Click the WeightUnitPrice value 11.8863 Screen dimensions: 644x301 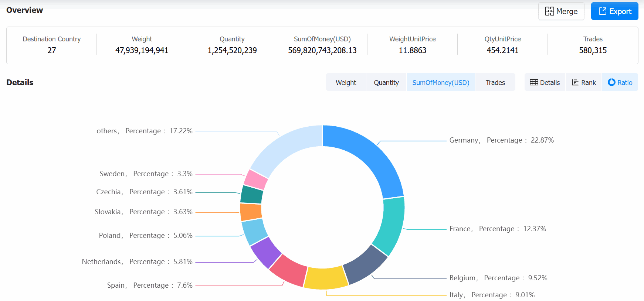coord(413,50)
